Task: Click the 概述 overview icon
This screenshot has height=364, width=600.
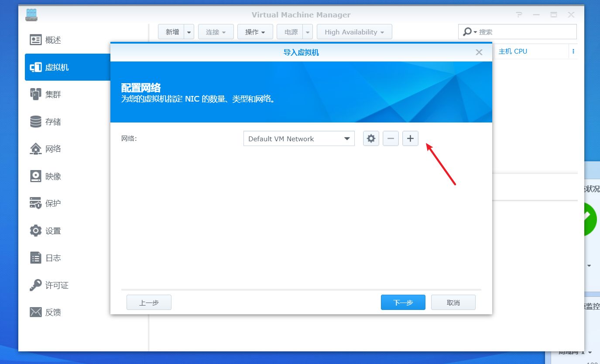Action: click(x=35, y=40)
